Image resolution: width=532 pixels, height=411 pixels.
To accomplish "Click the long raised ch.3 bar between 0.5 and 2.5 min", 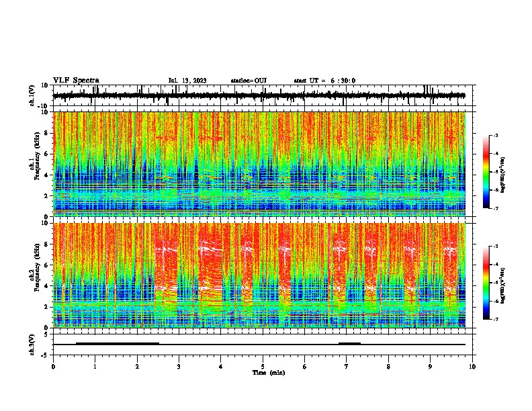I will pyautogui.click(x=118, y=343).
